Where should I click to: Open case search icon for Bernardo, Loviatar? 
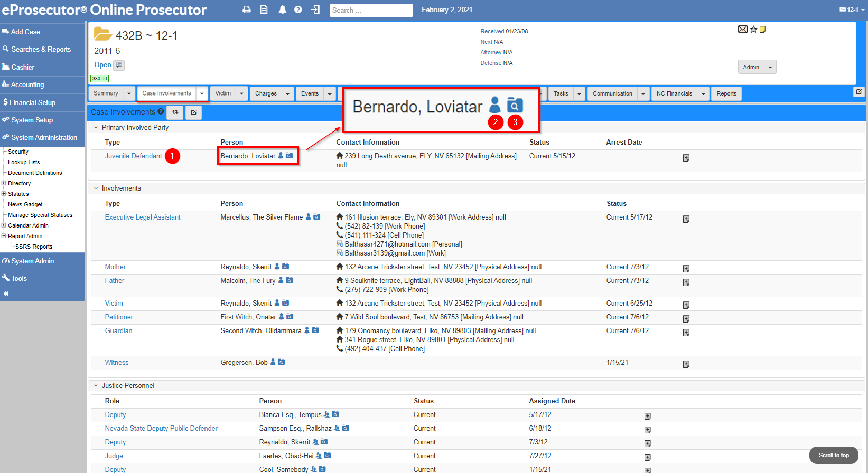coord(290,156)
